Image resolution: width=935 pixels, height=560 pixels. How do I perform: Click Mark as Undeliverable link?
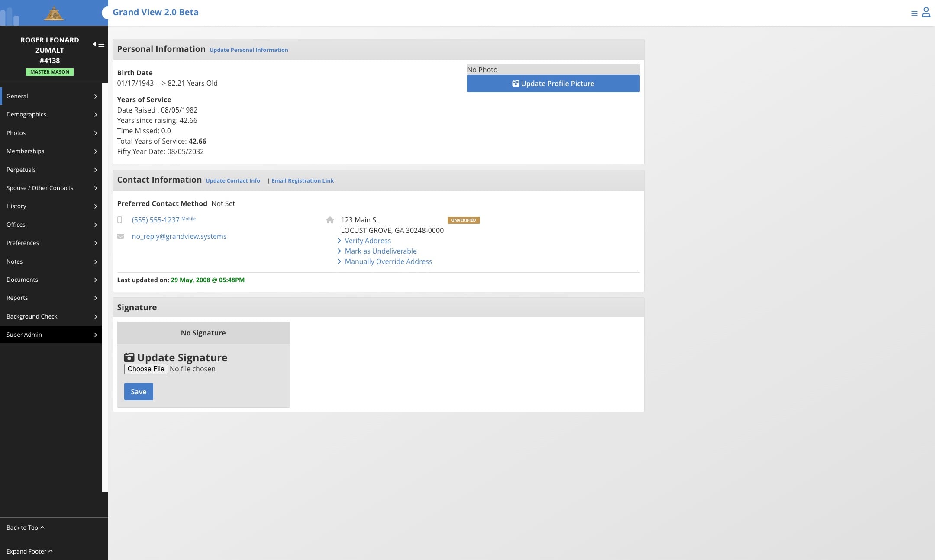click(380, 251)
